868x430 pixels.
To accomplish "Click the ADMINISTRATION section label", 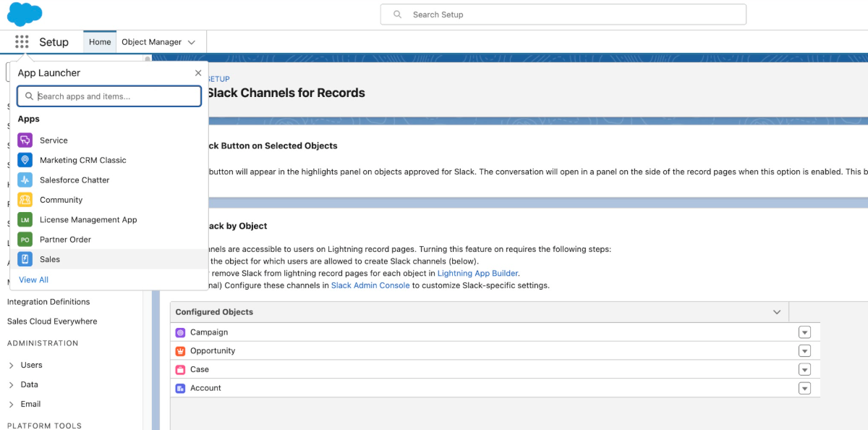I will (43, 343).
